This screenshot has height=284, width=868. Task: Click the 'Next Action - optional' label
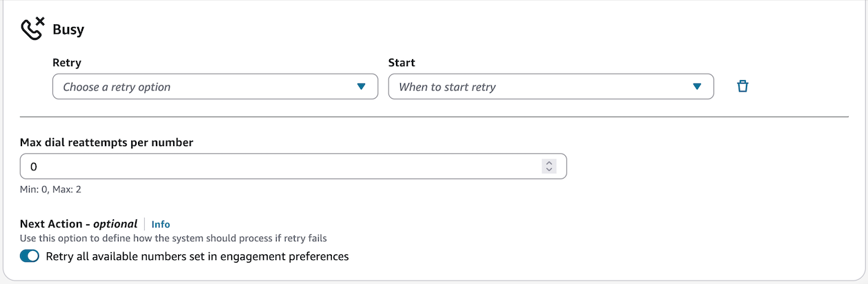click(x=79, y=224)
